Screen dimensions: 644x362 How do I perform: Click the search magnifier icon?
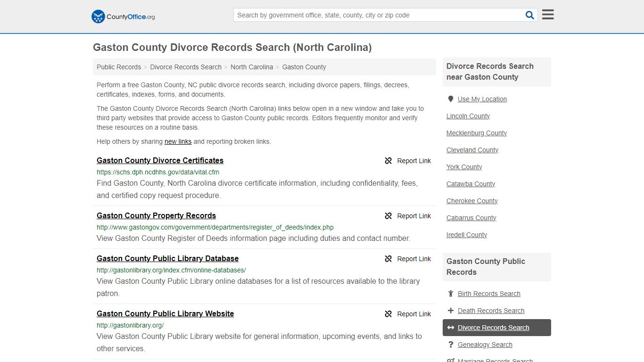point(530,15)
